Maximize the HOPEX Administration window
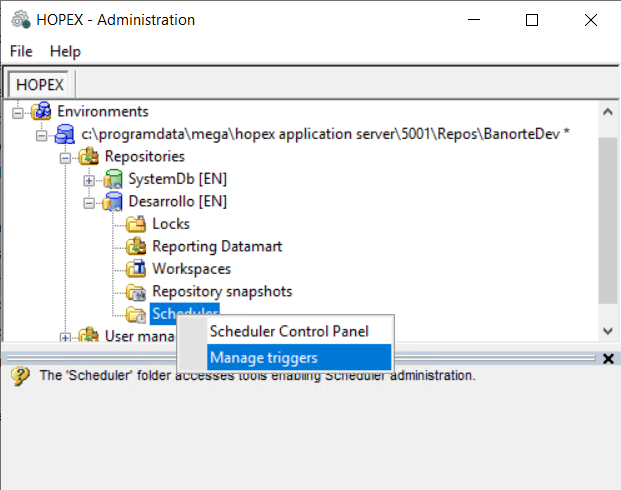Image resolution: width=621 pixels, height=490 pixels. click(x=531, y=20)
